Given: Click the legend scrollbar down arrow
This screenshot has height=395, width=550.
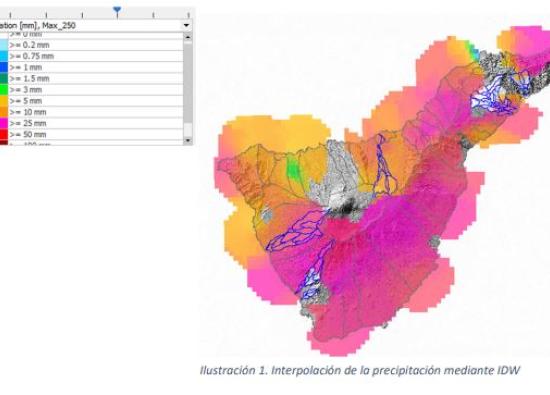Looking at the screenshot, I should (x=188, y=140).
